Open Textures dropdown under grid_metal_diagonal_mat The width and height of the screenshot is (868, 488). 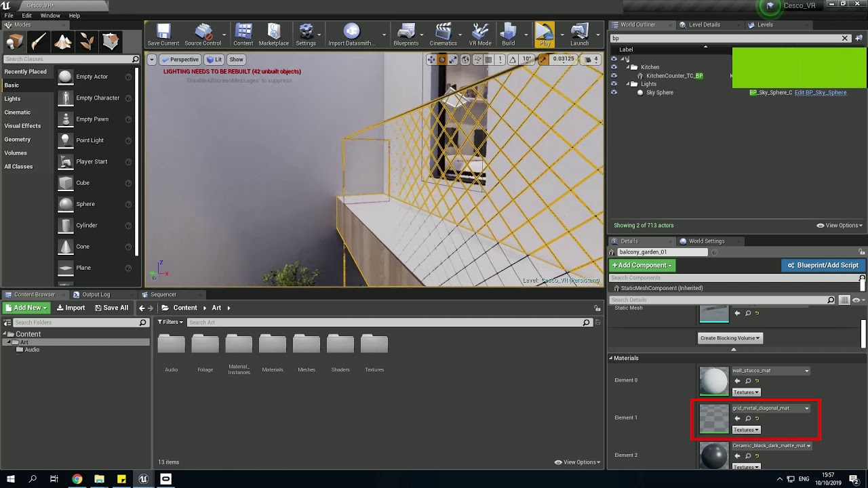tap(746, 430)
